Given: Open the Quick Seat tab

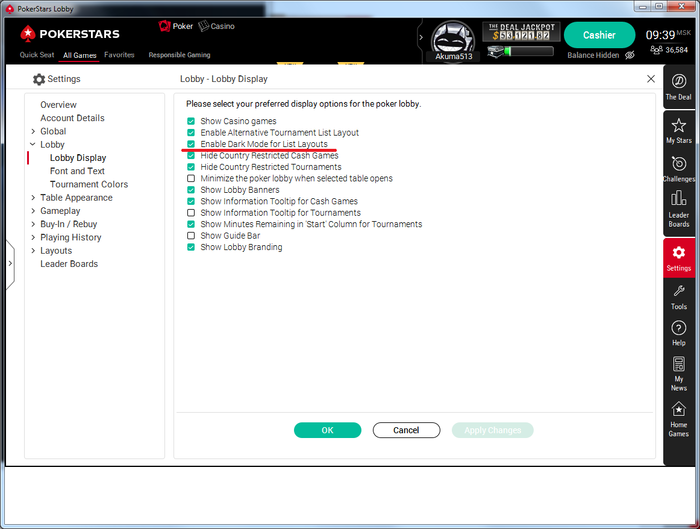Looking at the screenshot, I should (x=37, y=55).
